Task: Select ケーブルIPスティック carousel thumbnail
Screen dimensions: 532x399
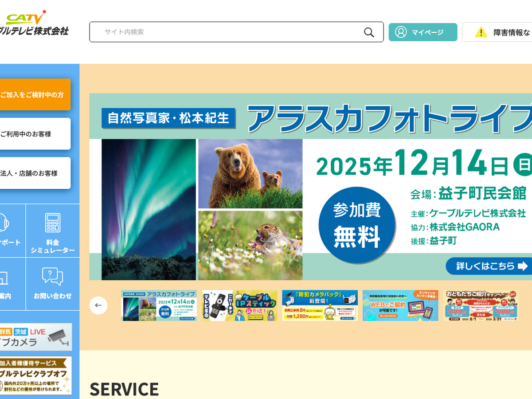Action: (240, 305)
